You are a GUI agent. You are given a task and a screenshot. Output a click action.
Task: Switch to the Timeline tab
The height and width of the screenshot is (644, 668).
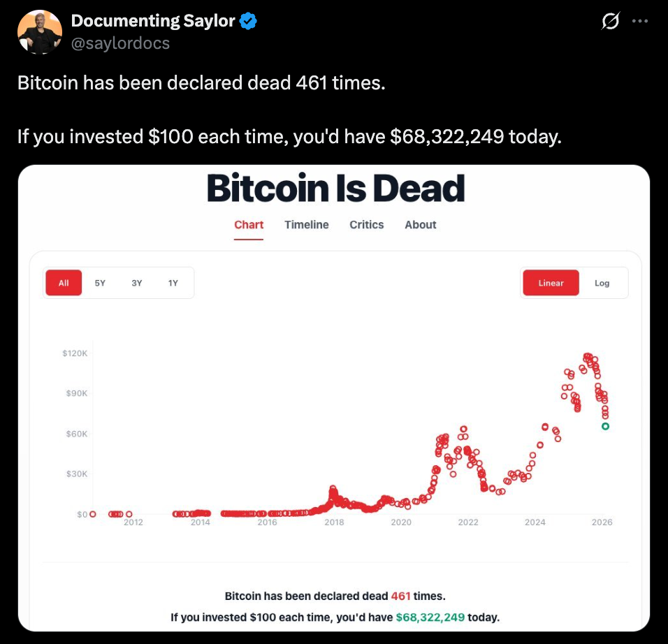(x=307, y=225)
